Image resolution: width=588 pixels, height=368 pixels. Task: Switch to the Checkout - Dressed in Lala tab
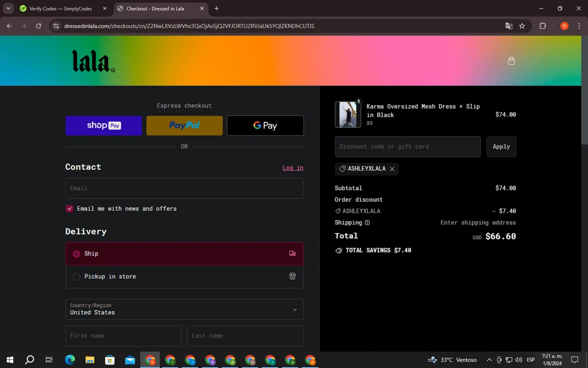pyautogui.click(x=161, y=8)
